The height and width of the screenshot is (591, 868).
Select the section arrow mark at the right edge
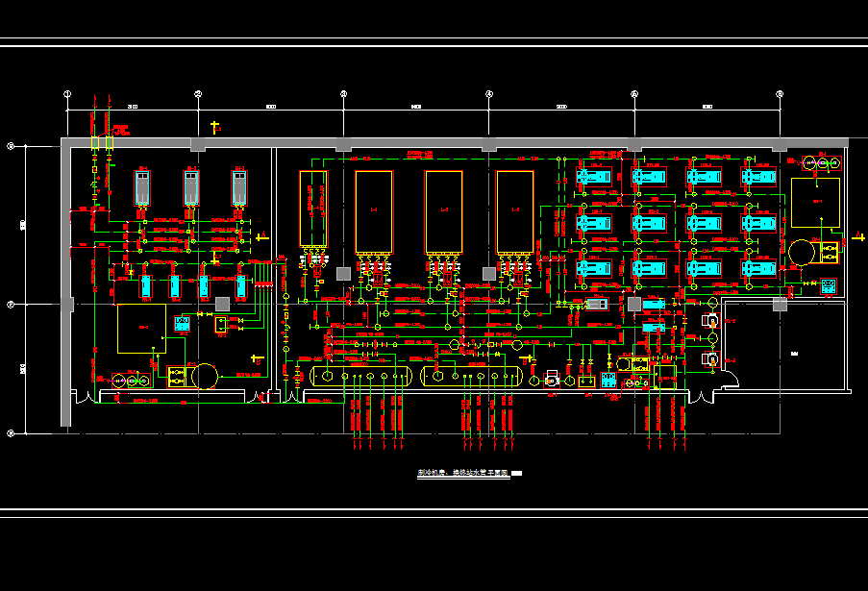point(858,236)
